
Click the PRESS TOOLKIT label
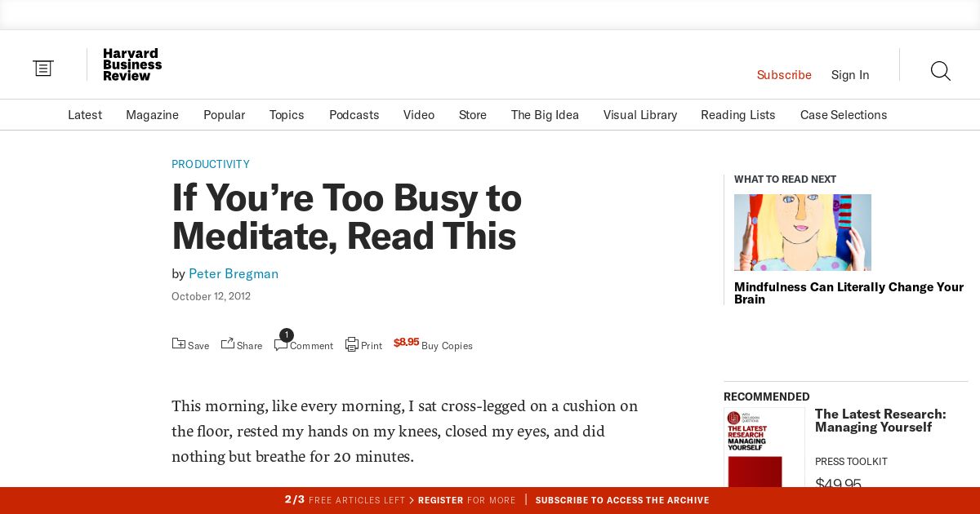click(x=851, y=462)
